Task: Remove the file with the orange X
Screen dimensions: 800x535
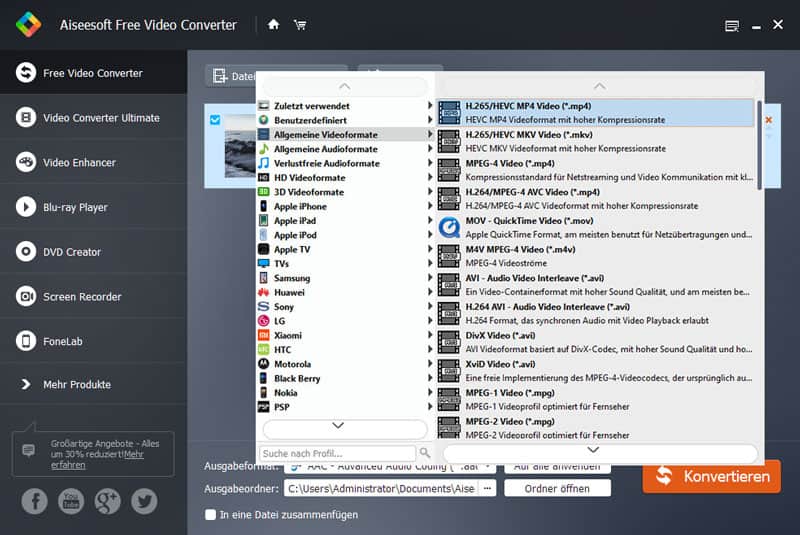Action: coord(768,120)
